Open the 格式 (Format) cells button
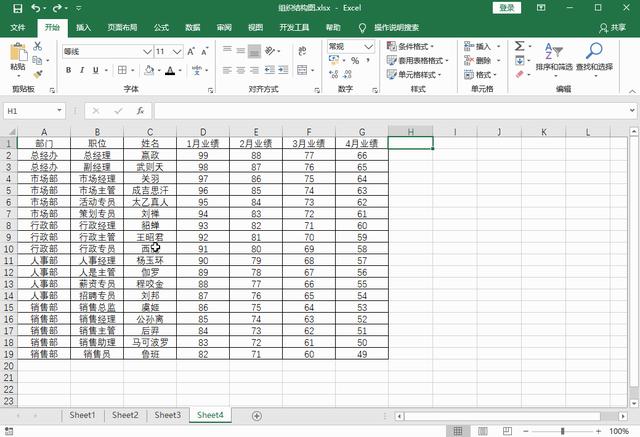This screenshot has width=640, height=437. pyautogui.click(x=480, y=74)
